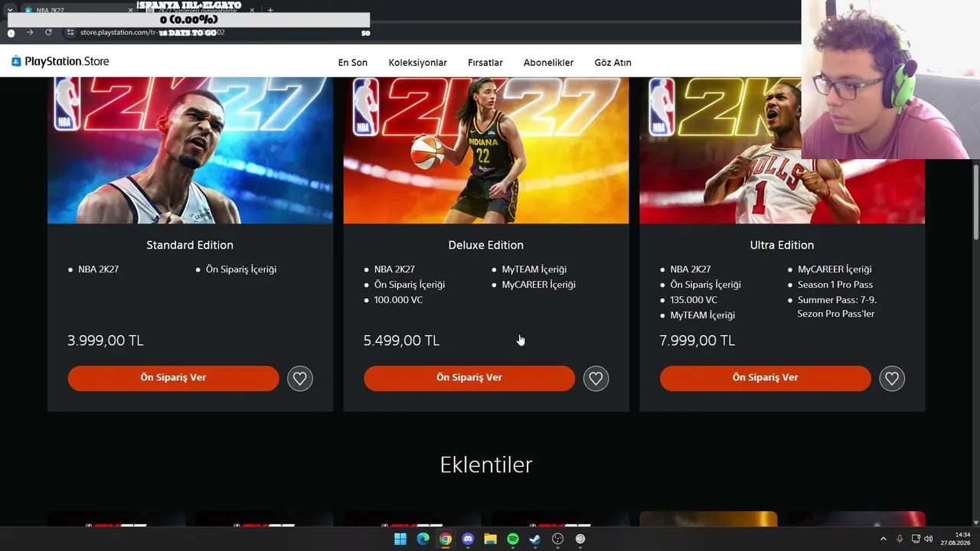Click Ön Sipariş İçeriği under Standard Edition

[x=241, y=269]
